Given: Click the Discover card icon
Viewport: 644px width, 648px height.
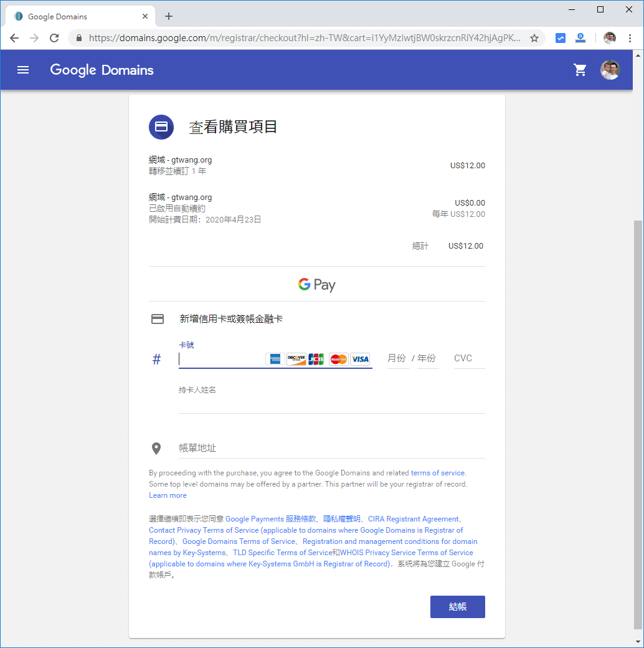Looking at the screenshot, I should coord(296,359).
